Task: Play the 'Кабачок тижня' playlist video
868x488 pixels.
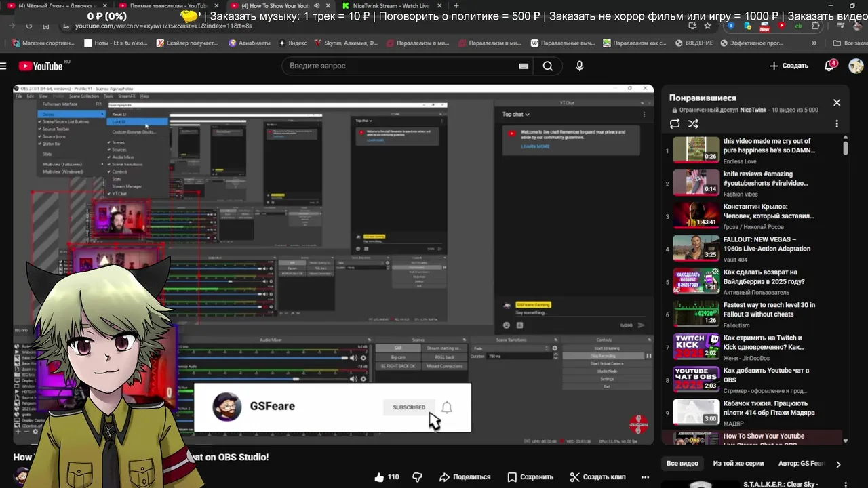Action: coord(753,413)
